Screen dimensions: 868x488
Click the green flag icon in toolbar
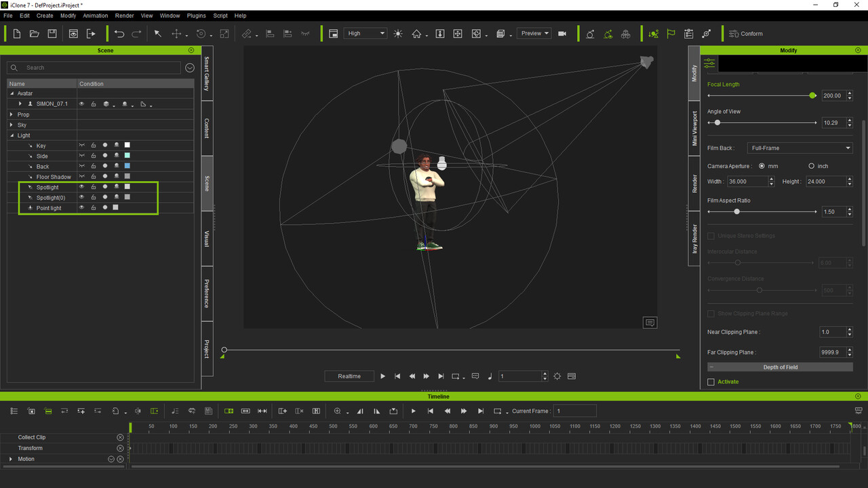click(671, 34)
